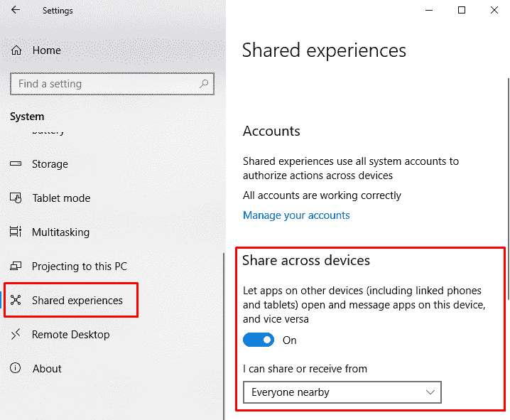Viewport: 510px width, 420px height.
Task: Click the Projecting to this PC icon
Action: 16,266
